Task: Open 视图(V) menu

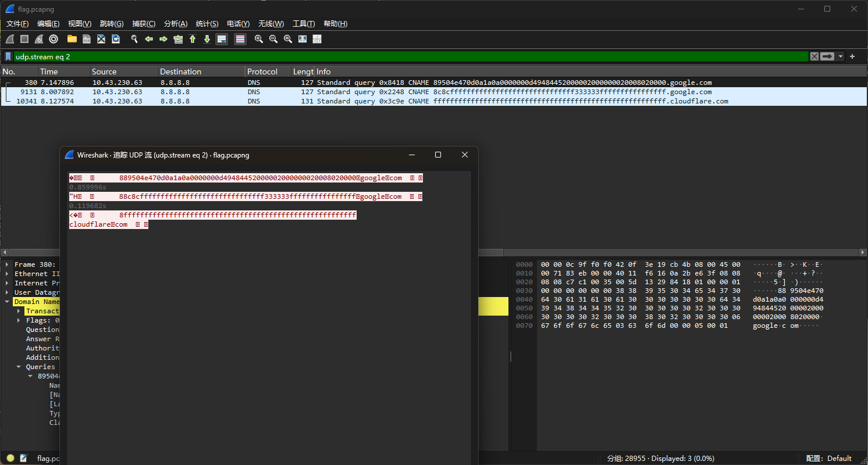Action: [x=80, y=24]
